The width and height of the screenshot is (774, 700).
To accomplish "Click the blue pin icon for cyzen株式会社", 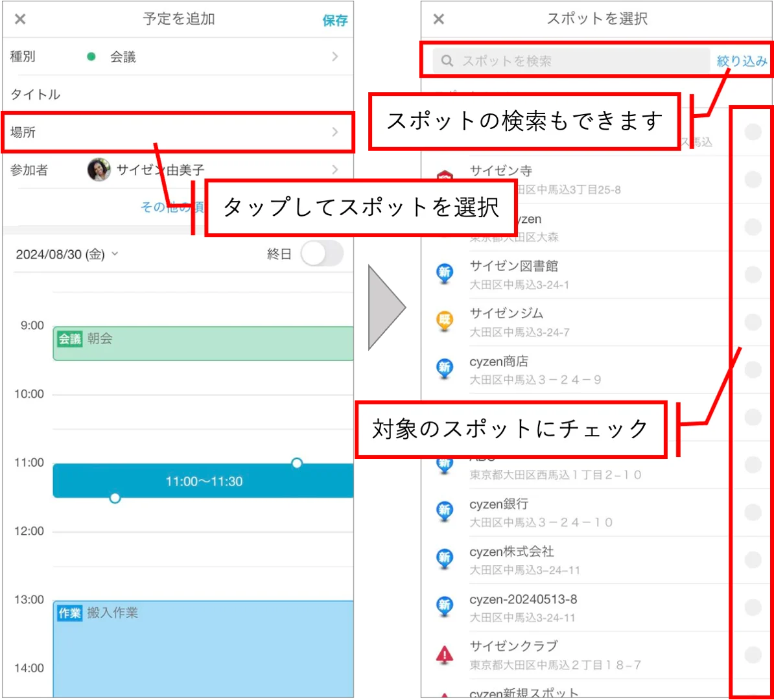I will click(x=445, y=558).
